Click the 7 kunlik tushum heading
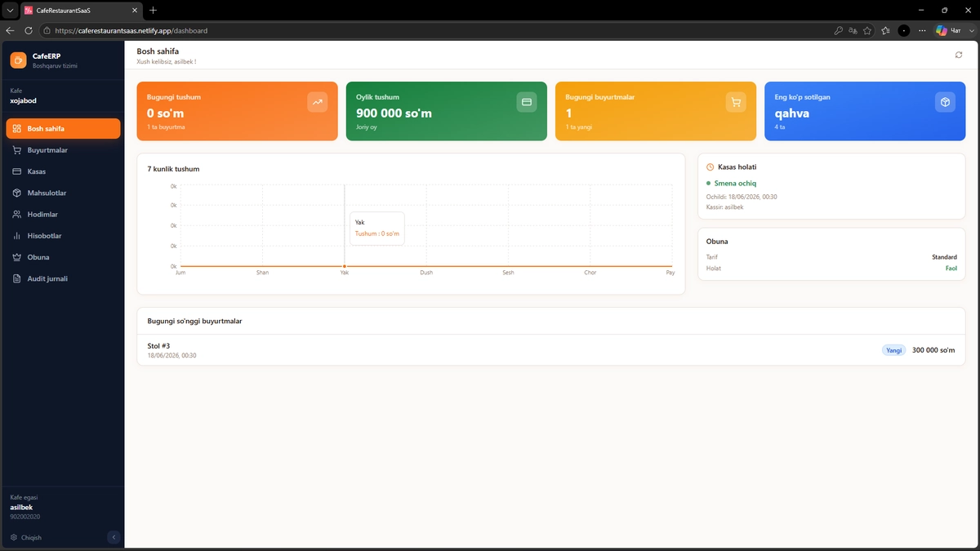980x551 pixels. 173,169
